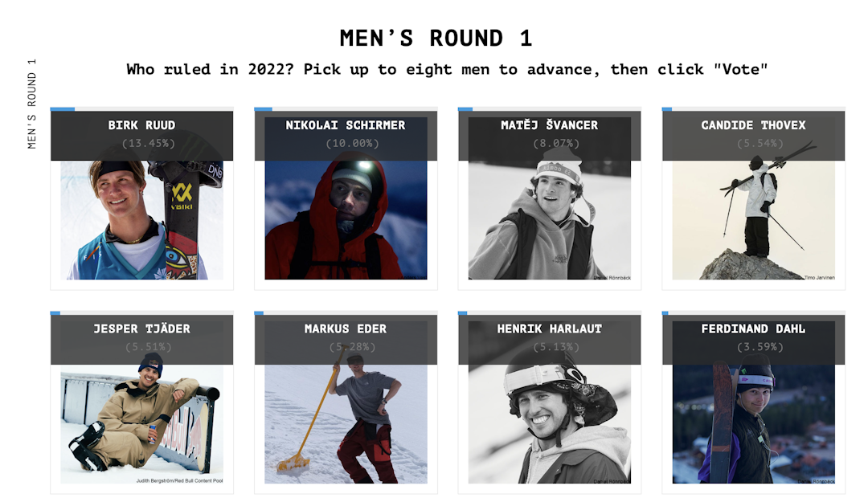Click the Ferdinand Dahl name label

[x=753, y=329]
